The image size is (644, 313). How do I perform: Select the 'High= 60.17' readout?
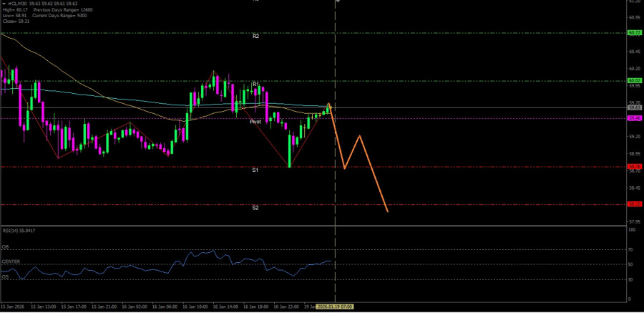(14, 10)
